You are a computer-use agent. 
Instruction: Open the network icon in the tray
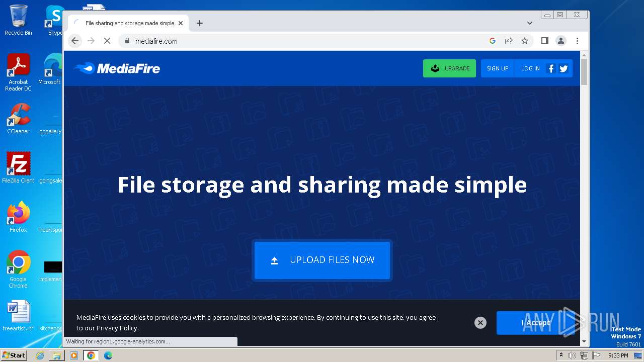tap(584, 355)
